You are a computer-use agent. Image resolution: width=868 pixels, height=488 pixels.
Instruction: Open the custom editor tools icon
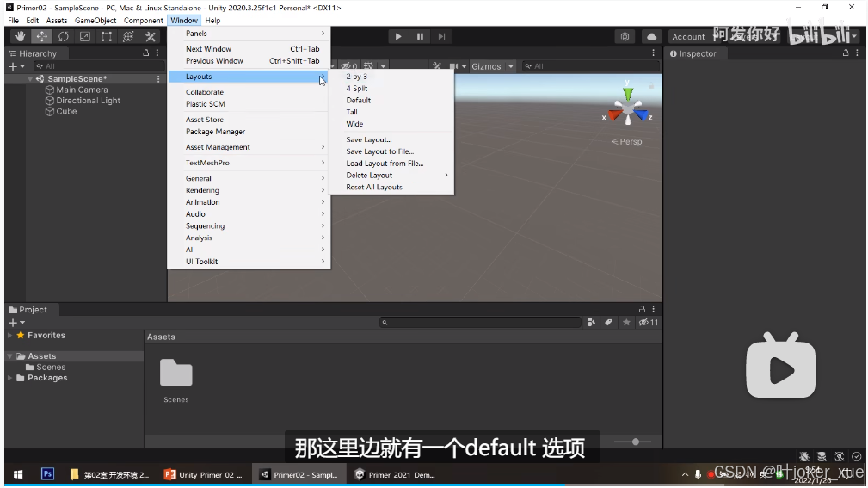tap(150, 36)
